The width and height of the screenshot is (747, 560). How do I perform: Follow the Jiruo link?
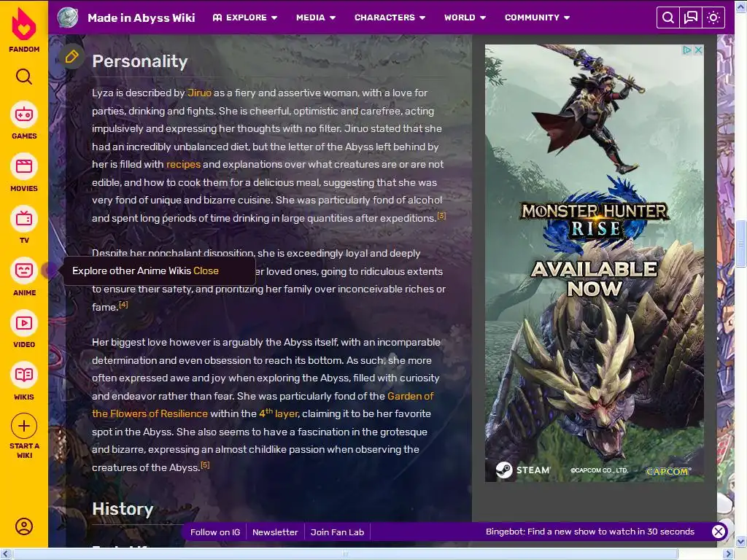(199, 93)
